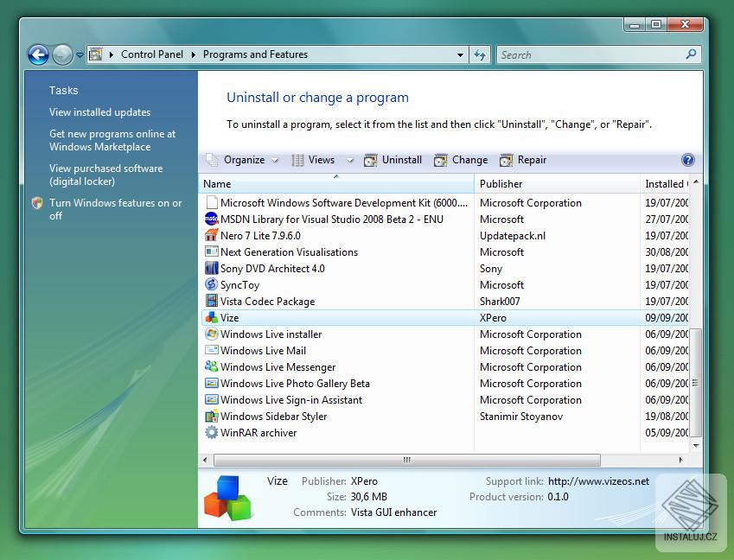Click the help question mark icon
This screenshot has height=560, width=734.
pyautogui.click(x=687, y=160)
